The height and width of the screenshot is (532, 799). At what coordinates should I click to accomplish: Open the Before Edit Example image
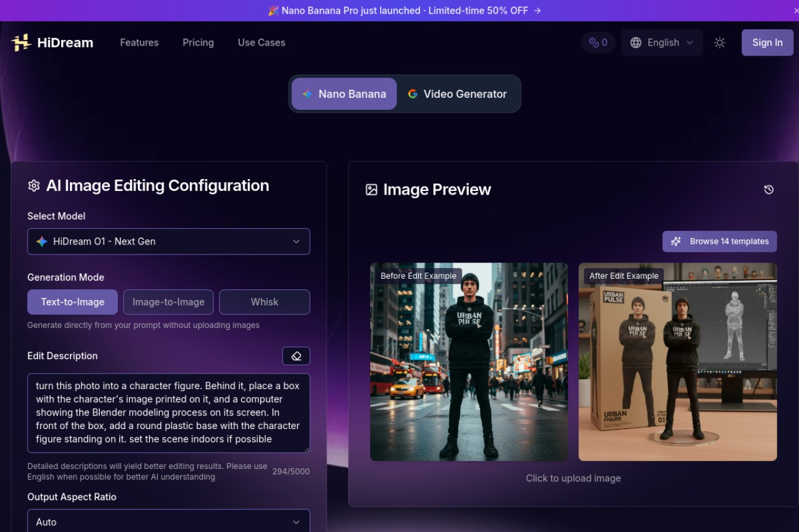469,362
